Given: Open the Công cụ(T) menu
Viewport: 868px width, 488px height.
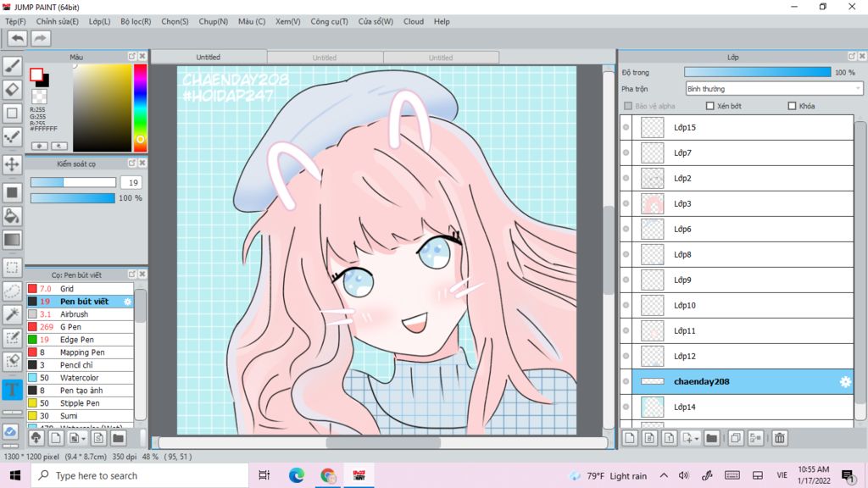Looking at the screenshot, I should pos(330,21).
